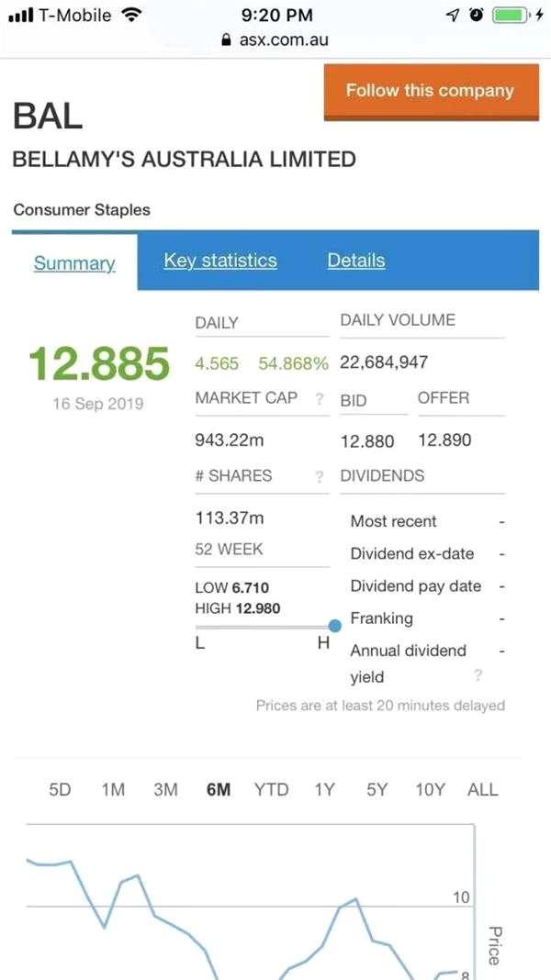Image resolution: width=551 pixels, height=980 pixels.
Task: Tap the # Shares help question mark
Action: click(320, 476)
